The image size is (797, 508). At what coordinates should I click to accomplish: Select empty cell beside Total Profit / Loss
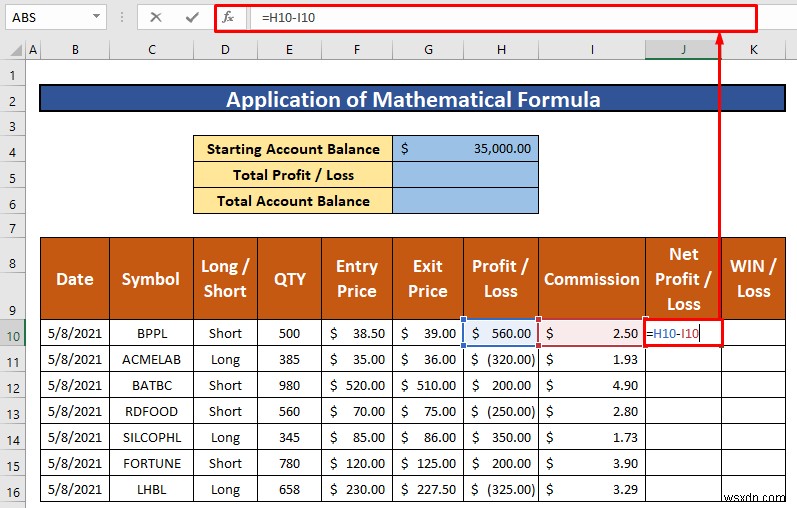(x=465, y=175)
